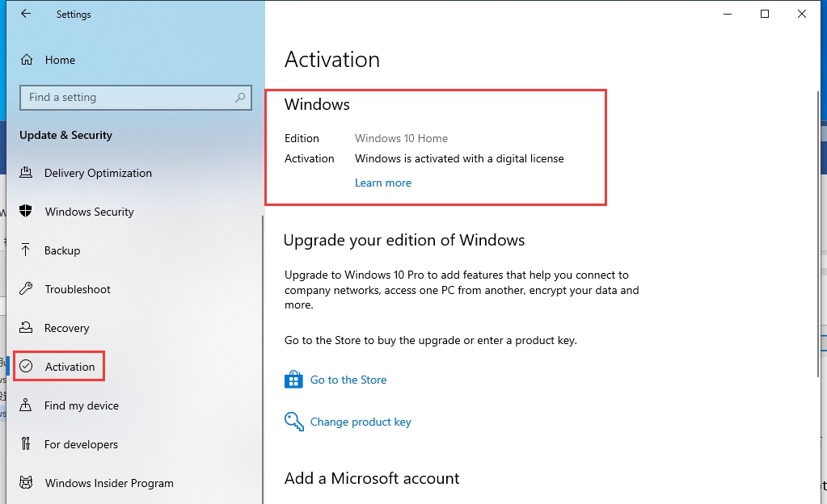Image resolution: width=827 pixels, height=504 pixels.
Task: Click the Settings window title text
Action: pos(74,15)
